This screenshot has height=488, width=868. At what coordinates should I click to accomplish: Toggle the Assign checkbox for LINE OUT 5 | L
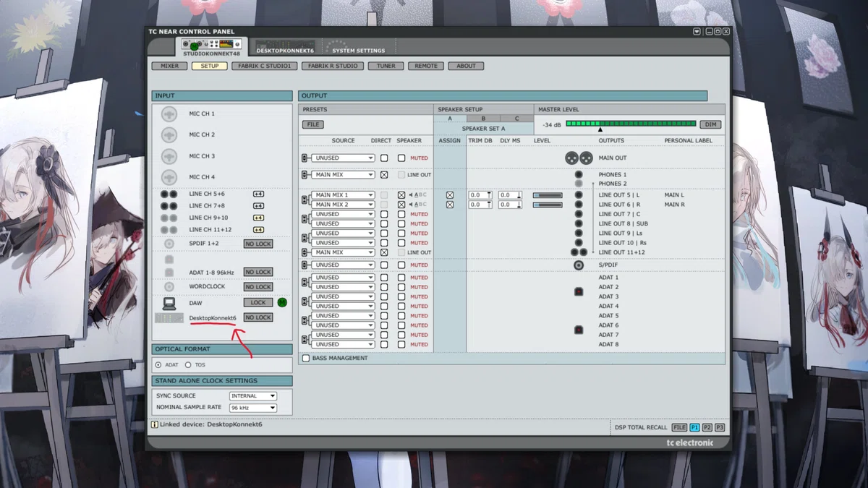[450, 195]
